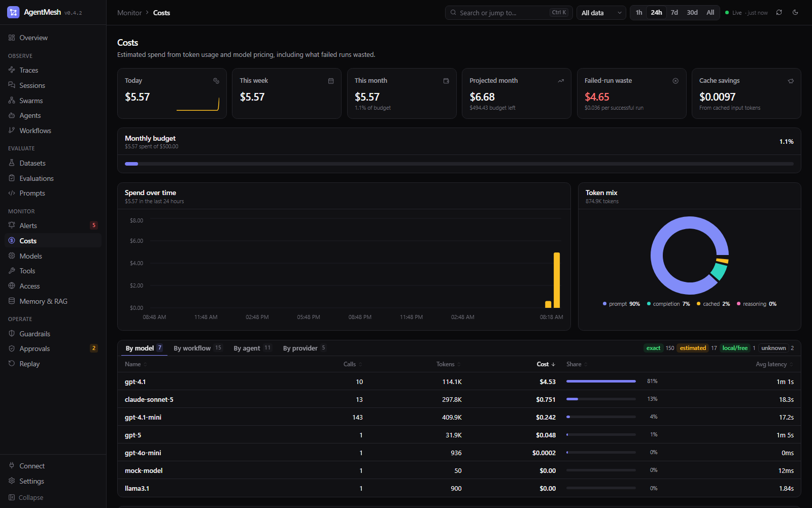Image resolution: width=812 pixels, height=508 pixels.
Task: Switch to By agent tab
Action: (252, 348)
